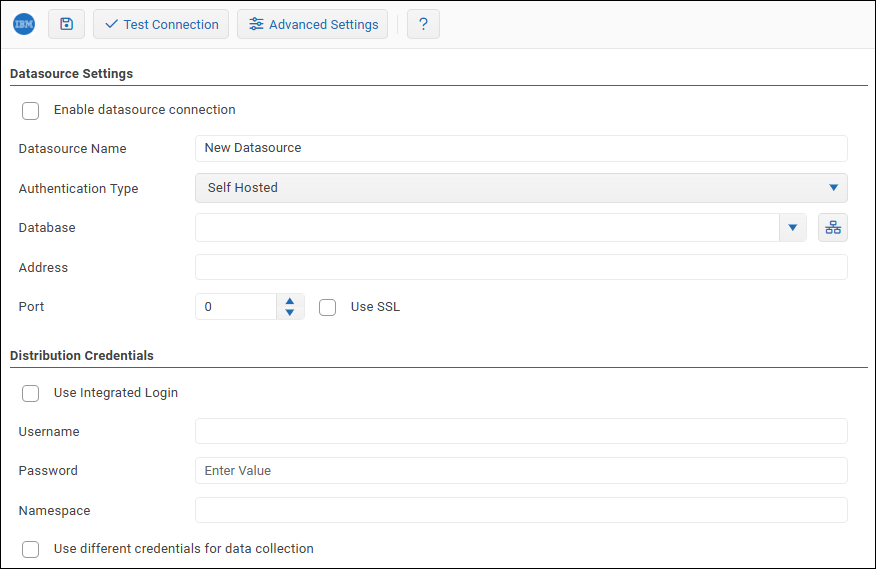Click the Datasource Name field
The height and width of the screenshot is (569, 876).
(x=521, y=148)
